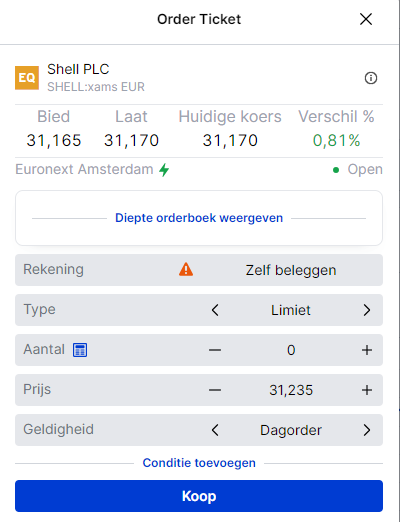Click the Conditie toevoegen link
This screenshot has height=522, width=400.
point(199,463)
